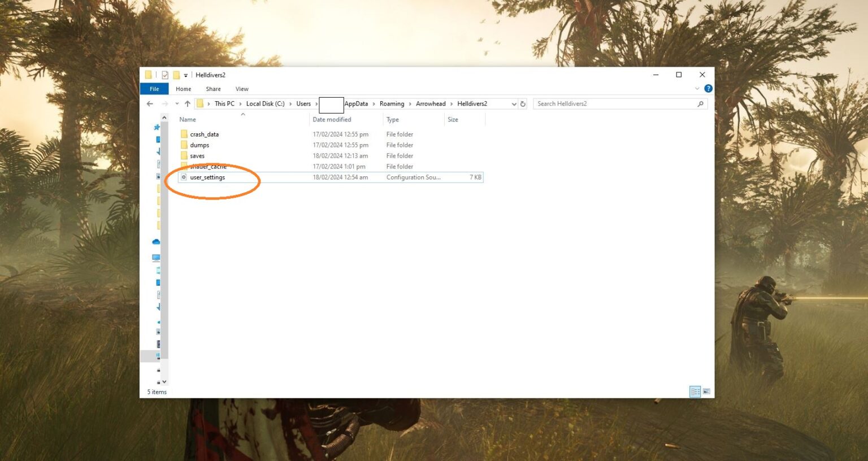
Task: Click the Configuration Sou... type cell
Action: [413, 177]
